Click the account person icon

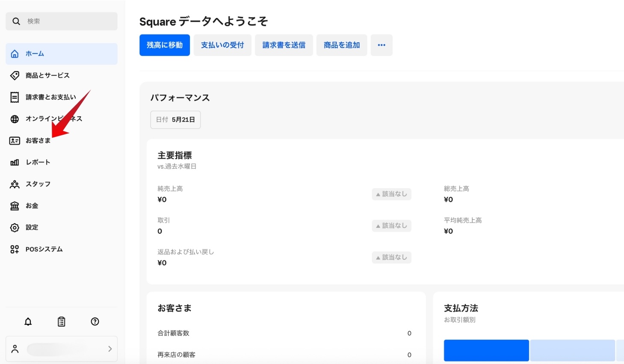(x=15, y=349)
